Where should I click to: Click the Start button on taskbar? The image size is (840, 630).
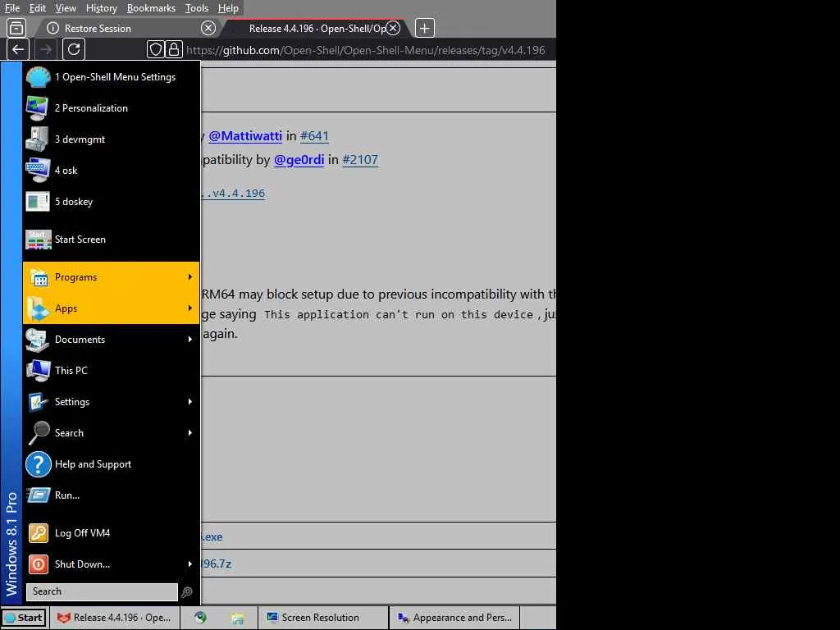click(24, 618)
